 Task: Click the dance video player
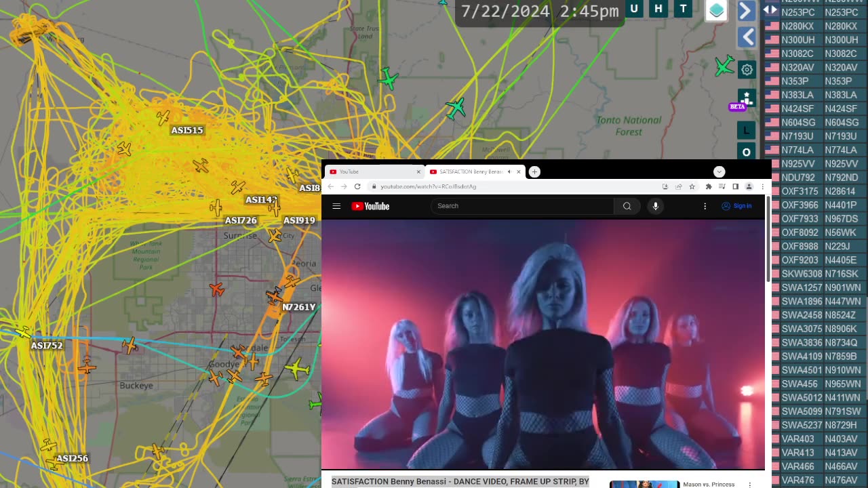(x=543, y=344)
